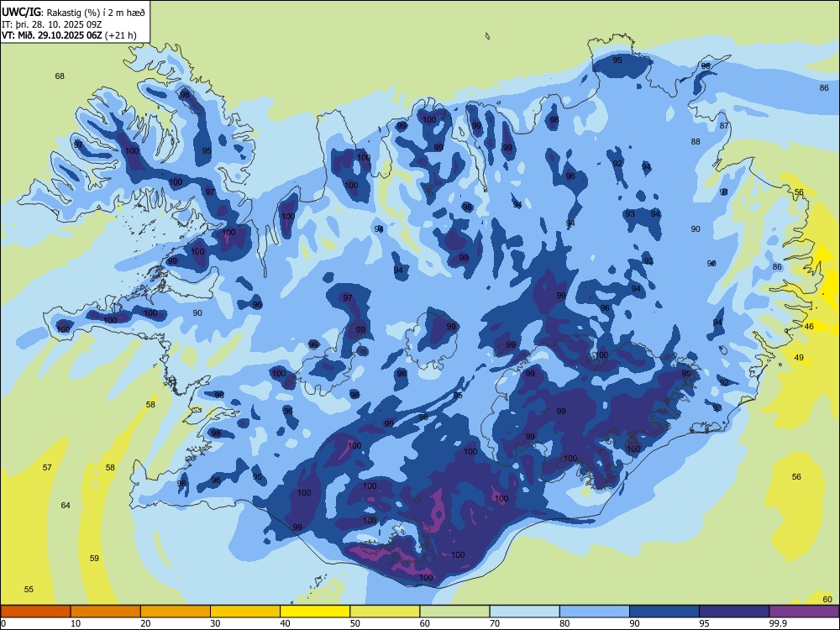
Task: Select the "64" humidity value in the southwest sea
Action: pos(66,505)
